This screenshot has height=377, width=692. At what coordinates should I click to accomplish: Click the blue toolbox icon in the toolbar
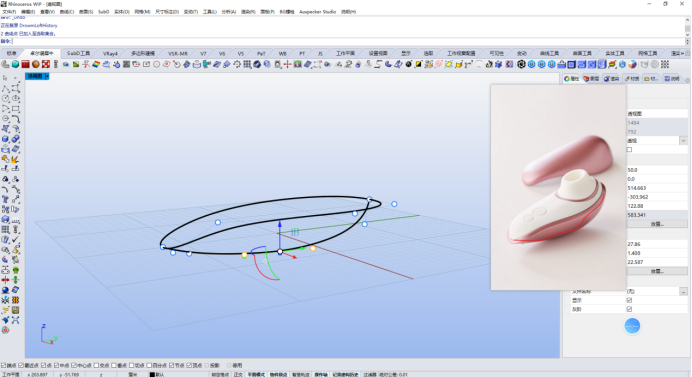click(x=561, y=64)
